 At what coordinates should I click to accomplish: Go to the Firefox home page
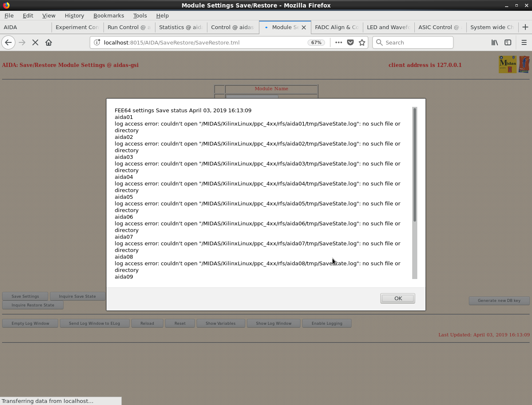tap(49, 42)
